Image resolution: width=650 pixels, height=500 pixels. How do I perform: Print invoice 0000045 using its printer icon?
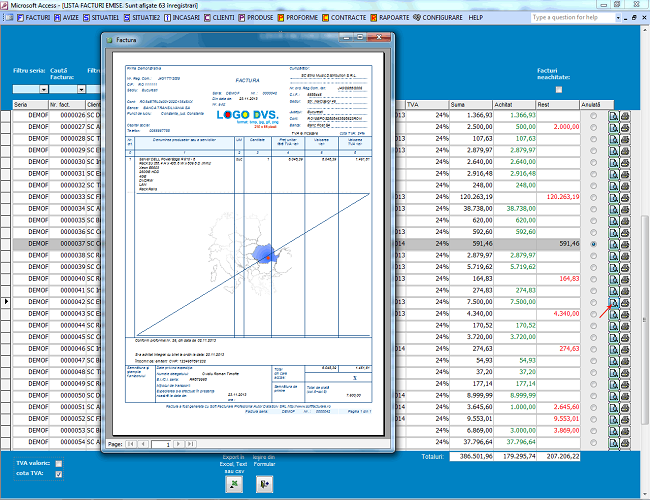pyautogui.click(x=625, y=338)
